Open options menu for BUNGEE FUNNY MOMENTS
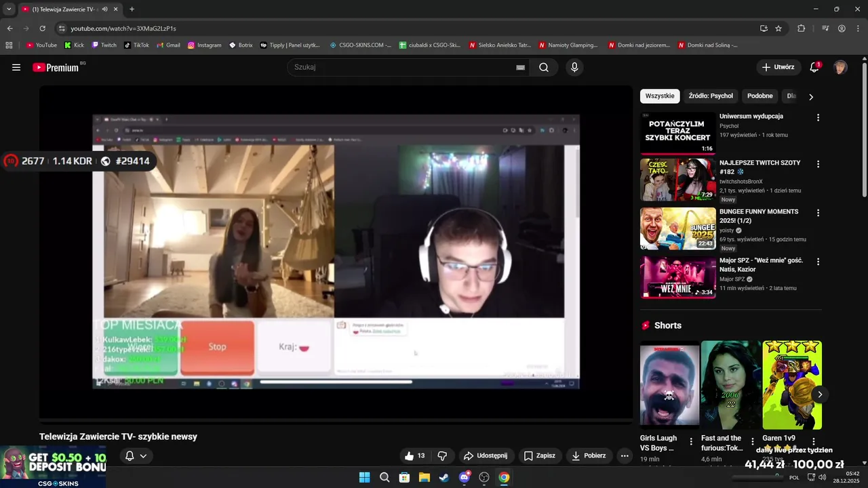The width and height of the screenshot is (868, 488). coord(818,213)
